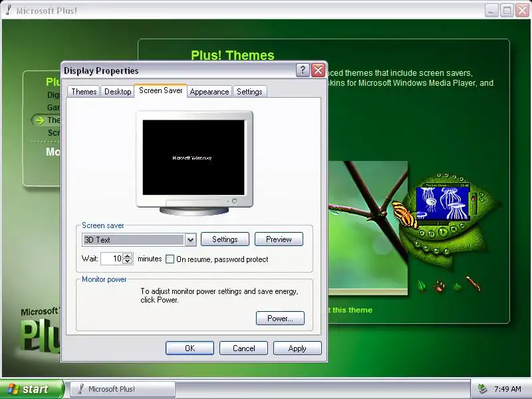Click the 7:49 AM clock
The width and height of the screenshot is (532, 399).
tap(507, 389)
